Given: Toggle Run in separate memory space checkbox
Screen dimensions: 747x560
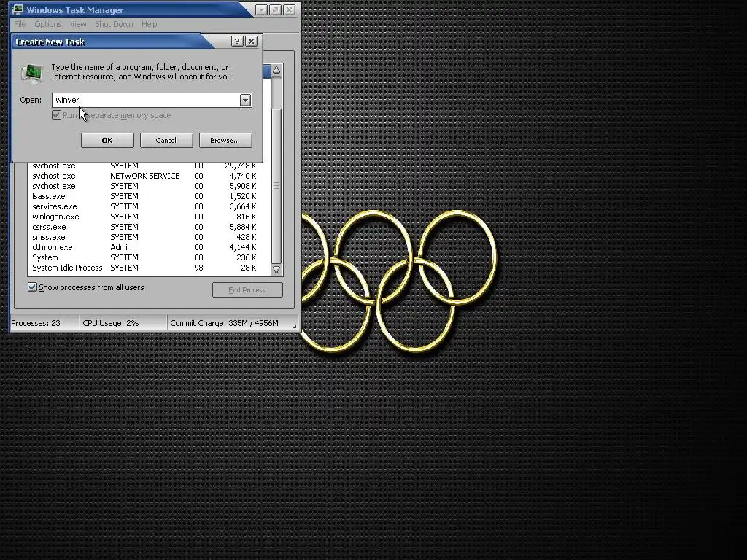Looking at the screenshot, I should coord(56,115).
